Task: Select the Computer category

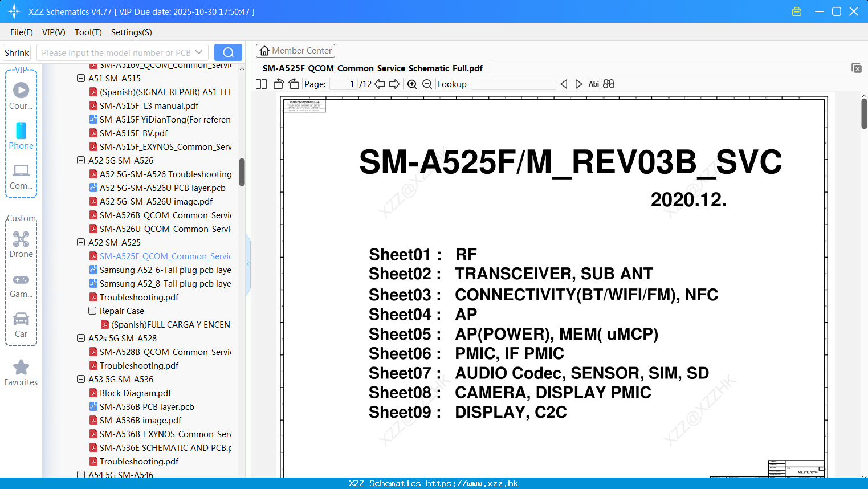Action: 21,176
